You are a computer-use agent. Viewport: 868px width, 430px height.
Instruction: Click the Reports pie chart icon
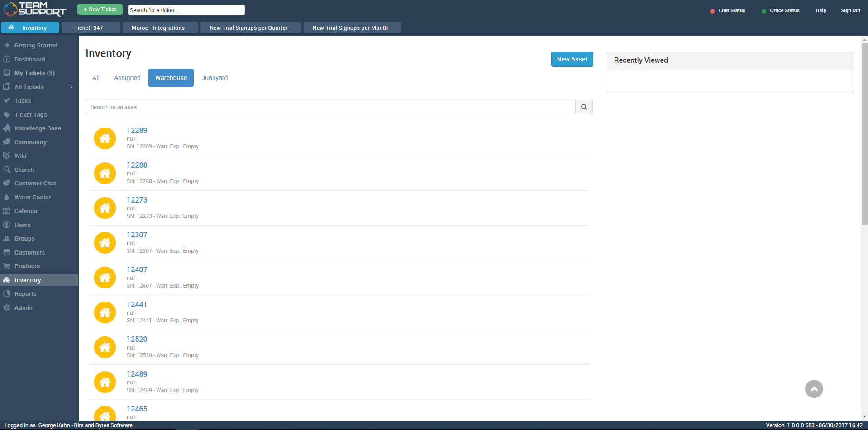(7, 293)
